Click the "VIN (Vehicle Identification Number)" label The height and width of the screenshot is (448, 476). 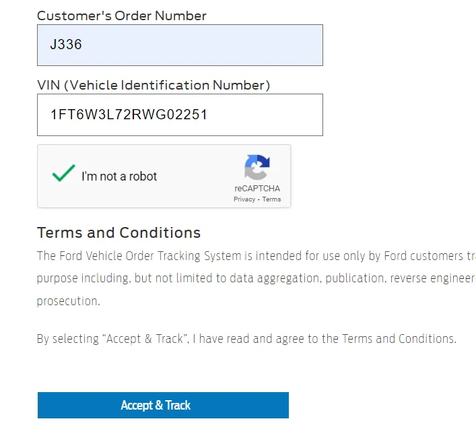153,85
